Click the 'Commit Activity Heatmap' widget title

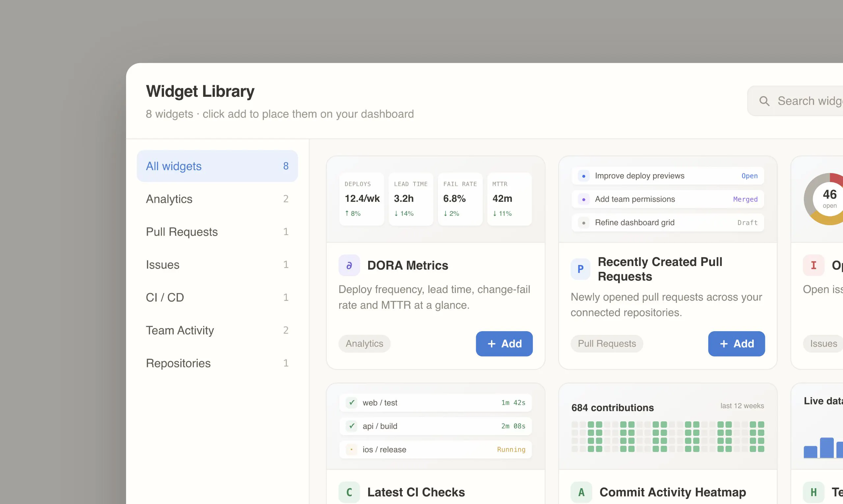672,492
